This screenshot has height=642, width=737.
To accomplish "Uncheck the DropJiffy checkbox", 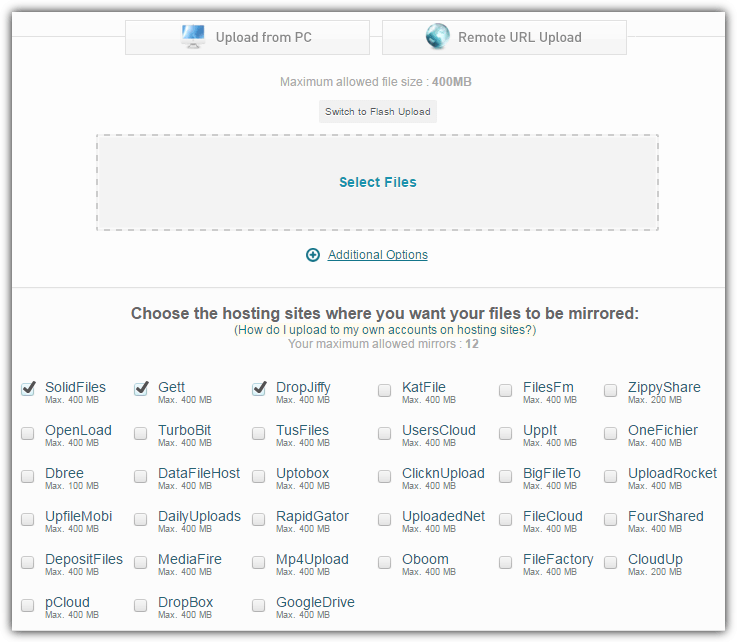I will [259, 389].
